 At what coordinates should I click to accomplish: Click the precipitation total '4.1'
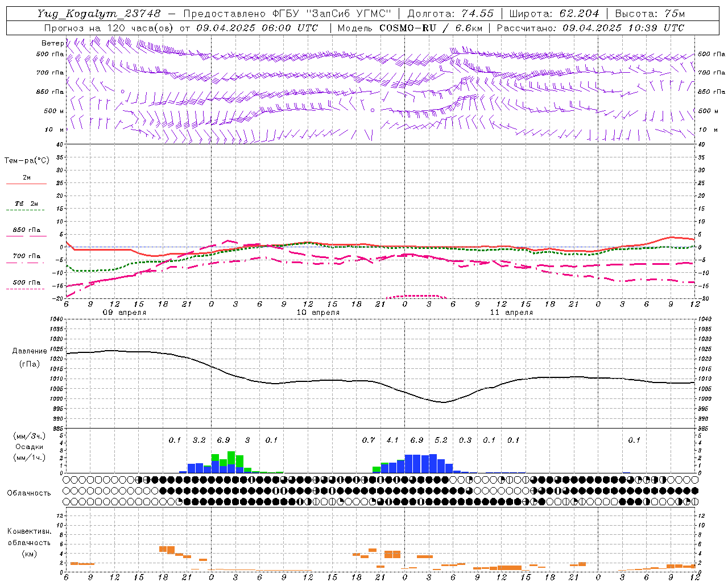(x=392, y=440)
